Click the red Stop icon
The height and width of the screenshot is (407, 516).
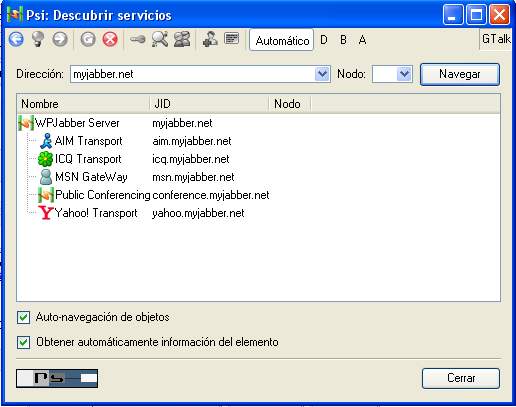click(x=110, y=39)
